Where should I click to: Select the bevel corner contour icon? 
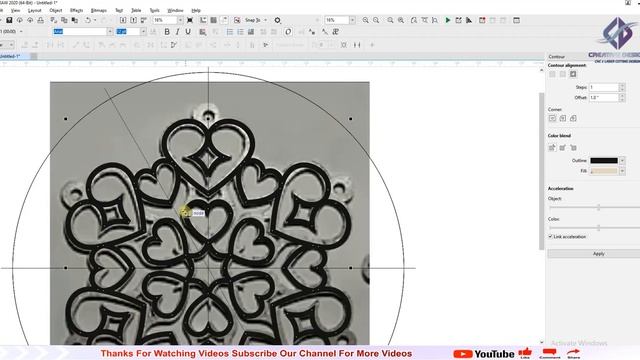coord(573,118)
